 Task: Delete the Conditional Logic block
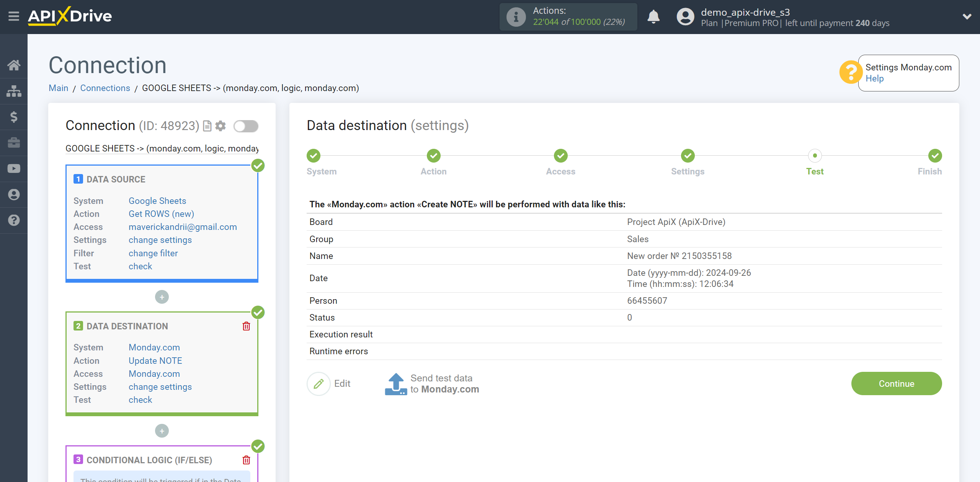point(246,460)
